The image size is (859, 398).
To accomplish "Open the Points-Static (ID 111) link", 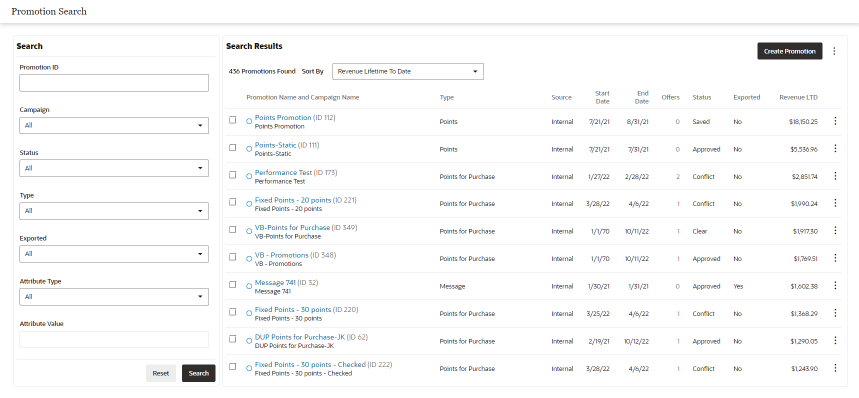I will pyautogui.click(x=287, y=145).
